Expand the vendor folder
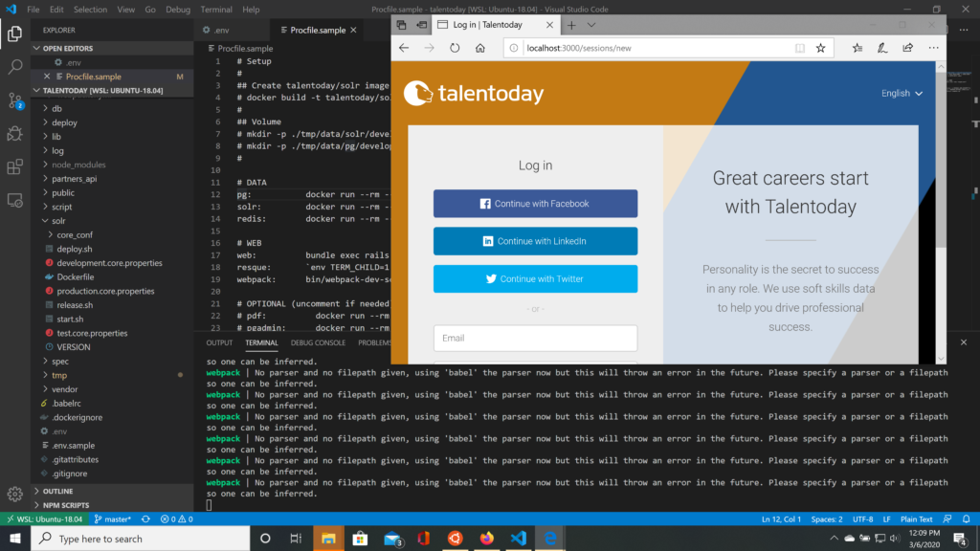Image resolution: width=980 pixels, height=551 pixels. (64, 389)
